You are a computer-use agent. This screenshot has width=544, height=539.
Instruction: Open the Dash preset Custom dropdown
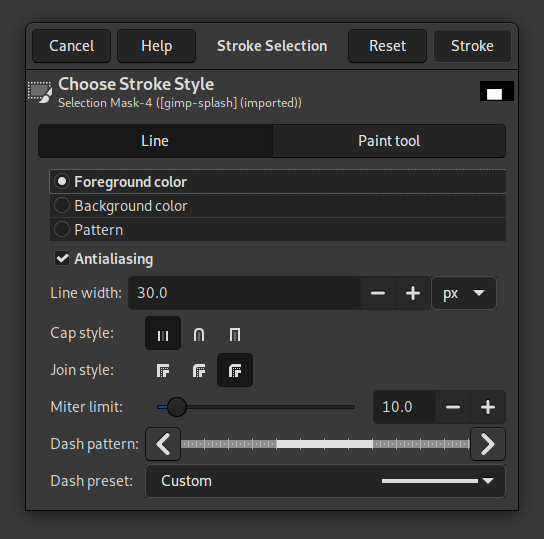click(x=325, y=481)
